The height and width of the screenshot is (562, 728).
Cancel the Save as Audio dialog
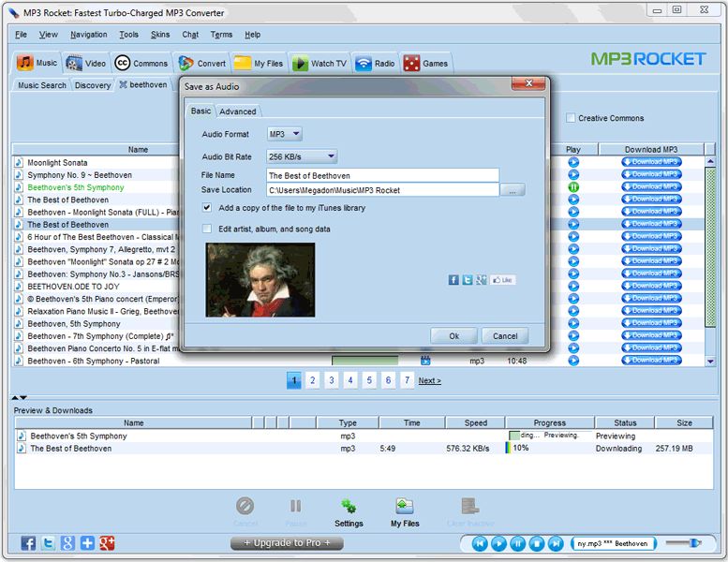(505, 336)
